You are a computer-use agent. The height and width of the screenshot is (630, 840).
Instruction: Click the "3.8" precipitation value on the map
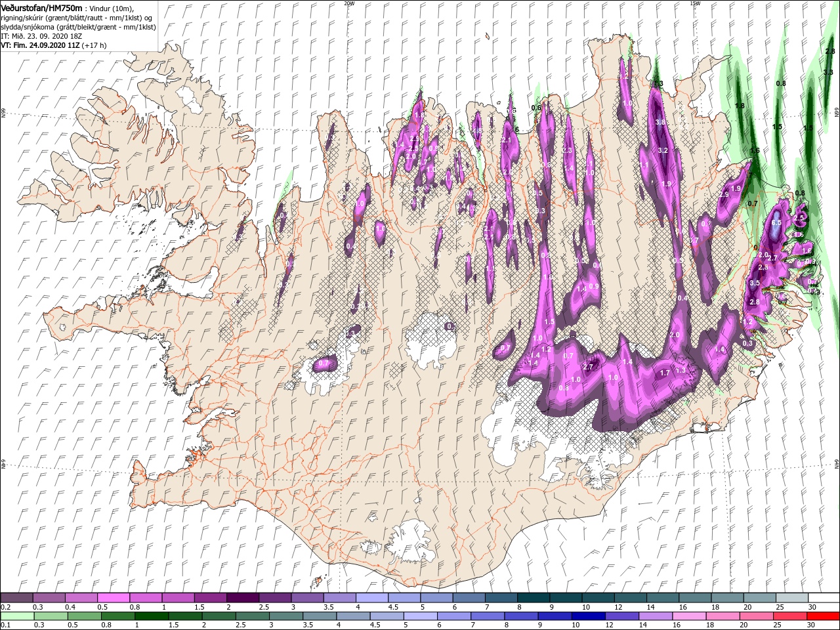pyautogui.click(x=661, y=122)
